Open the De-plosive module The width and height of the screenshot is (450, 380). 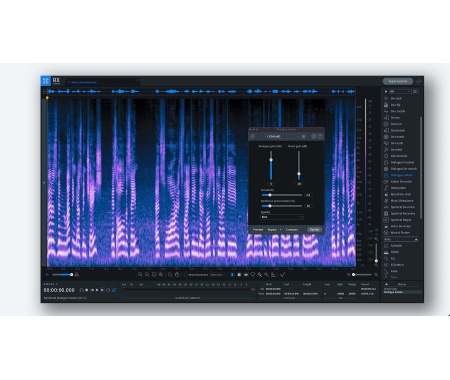point(398,130)
